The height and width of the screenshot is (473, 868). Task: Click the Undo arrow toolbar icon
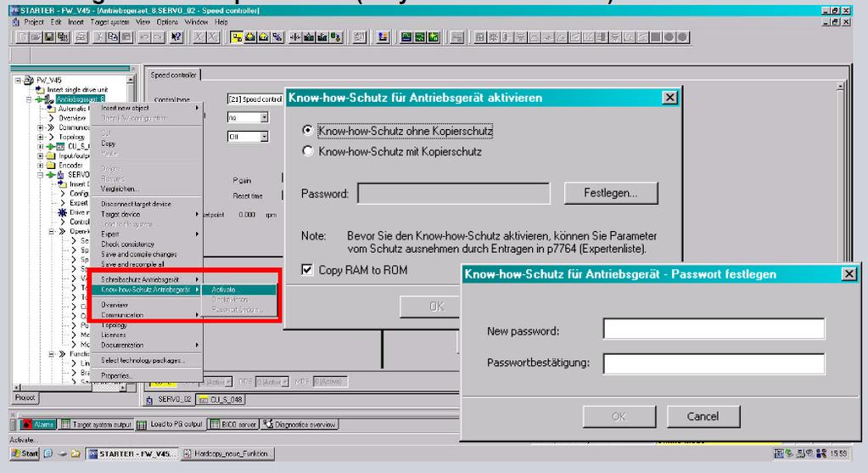(144, 37)
